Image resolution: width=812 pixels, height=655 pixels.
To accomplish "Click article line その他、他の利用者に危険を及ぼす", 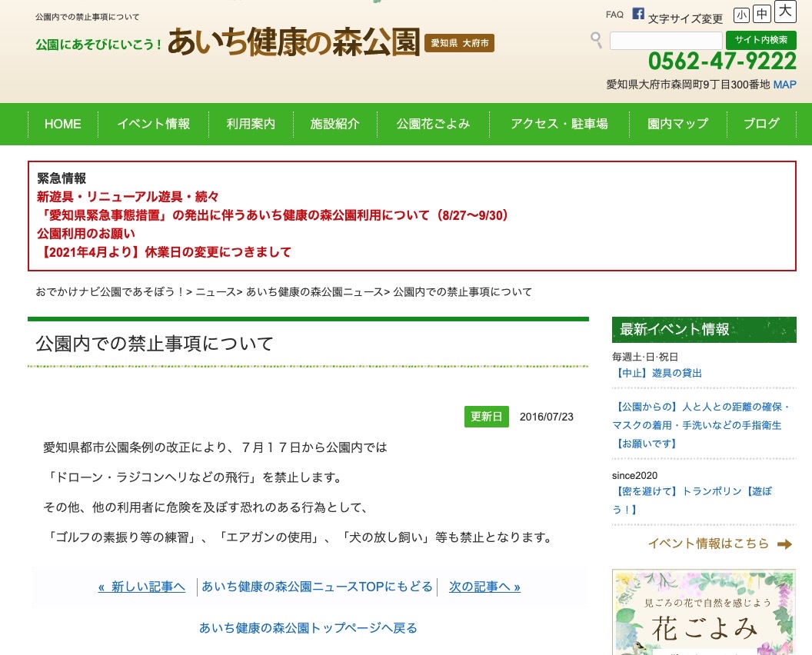I will (205, 507).
